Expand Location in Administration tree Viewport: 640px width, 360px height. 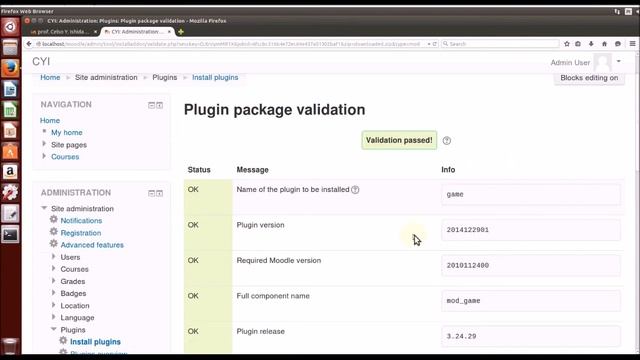click(x=53, y=305)
